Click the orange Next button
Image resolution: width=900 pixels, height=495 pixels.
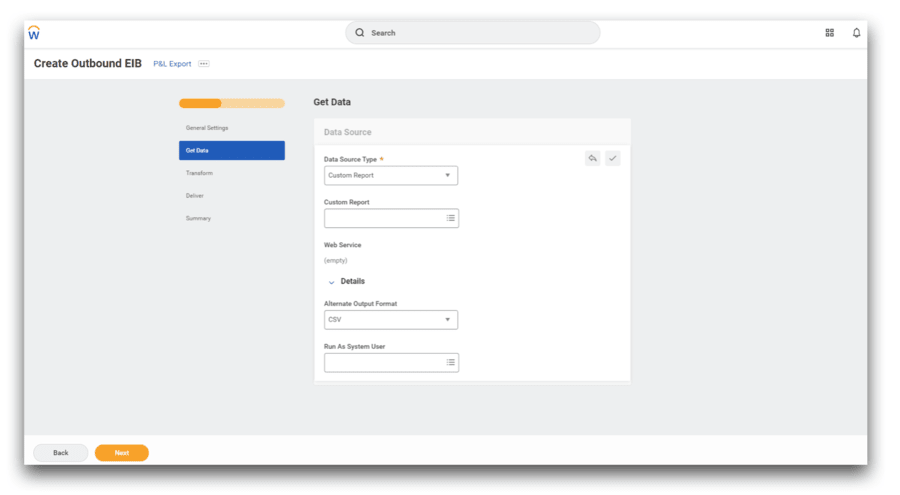[122, 453]
